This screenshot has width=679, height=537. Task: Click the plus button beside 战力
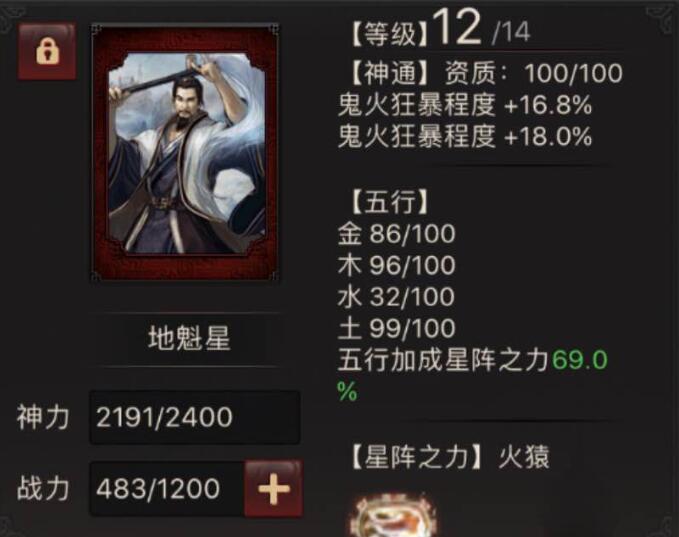(x=273, y=489)
